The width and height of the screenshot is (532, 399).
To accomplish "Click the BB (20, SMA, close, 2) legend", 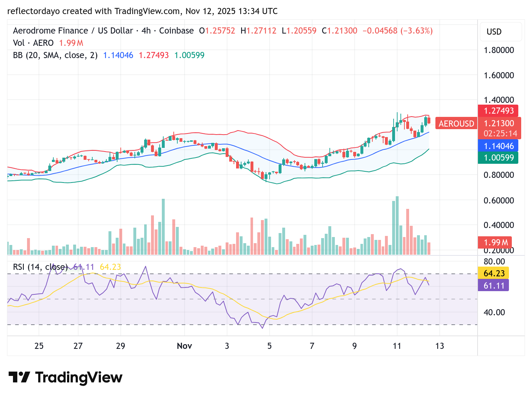I will click(x=55, y=55).
